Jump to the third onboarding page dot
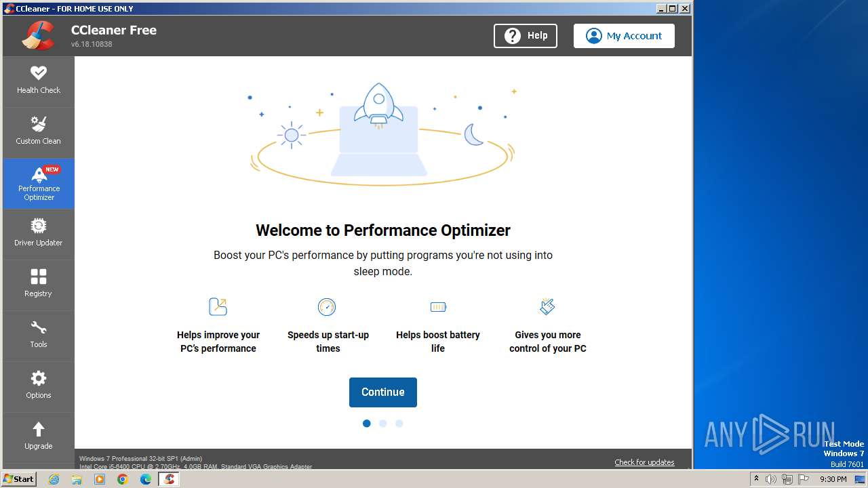868x488 pixels. point(399,424)
